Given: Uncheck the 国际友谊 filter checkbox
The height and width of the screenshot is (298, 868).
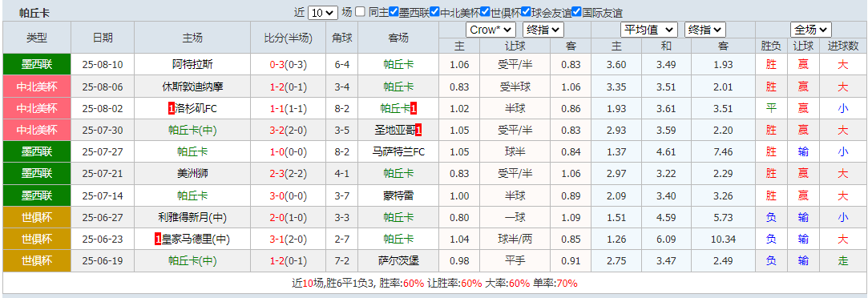Looking at the screenshot, I should [576, 11].
